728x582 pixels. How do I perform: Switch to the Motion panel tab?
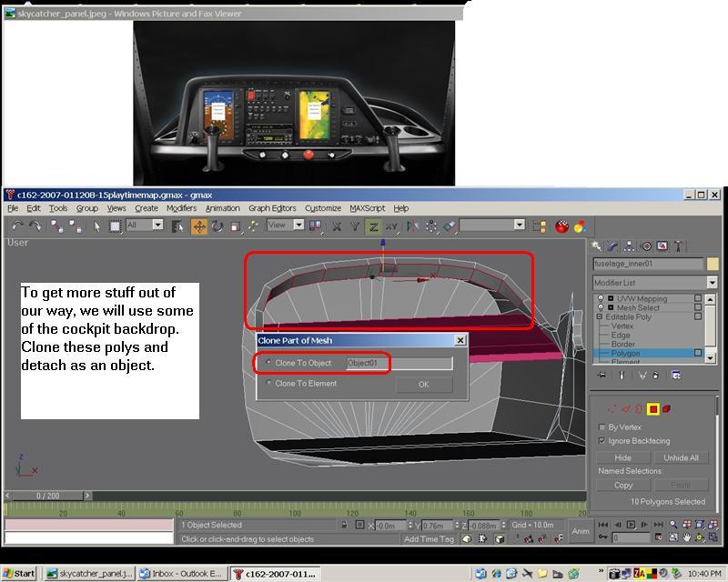[646, 246]
